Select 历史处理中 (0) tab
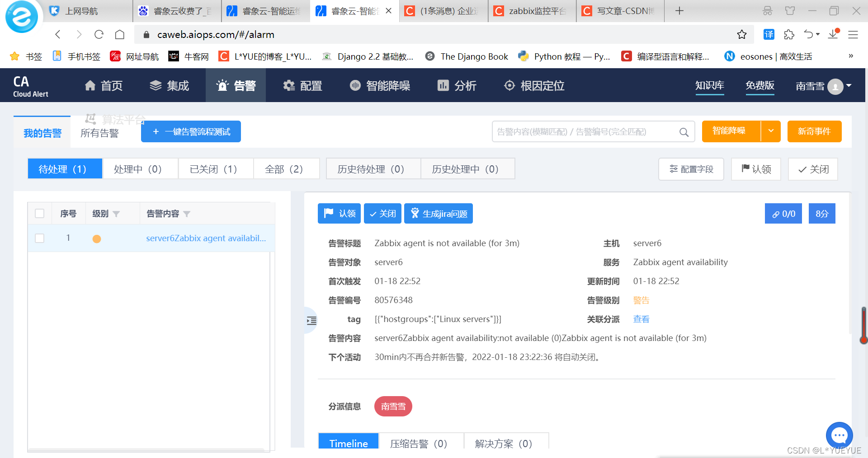The image size is (868, 458). 467,169
